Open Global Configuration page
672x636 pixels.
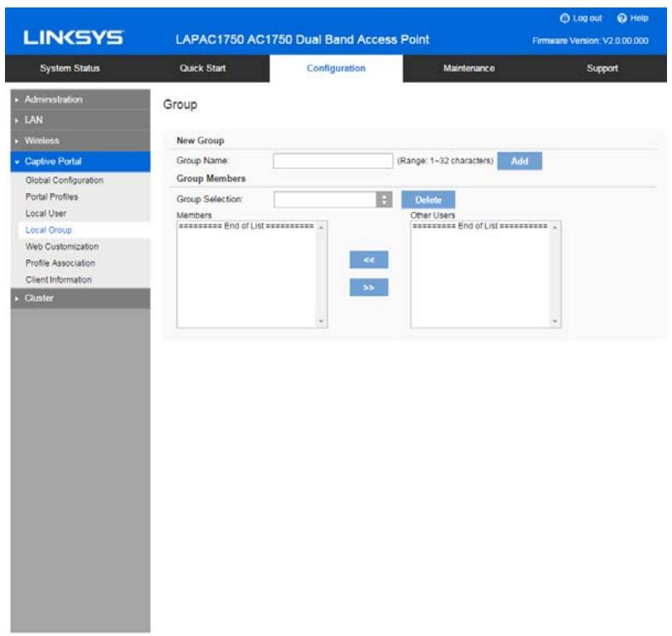pos(65,181)
